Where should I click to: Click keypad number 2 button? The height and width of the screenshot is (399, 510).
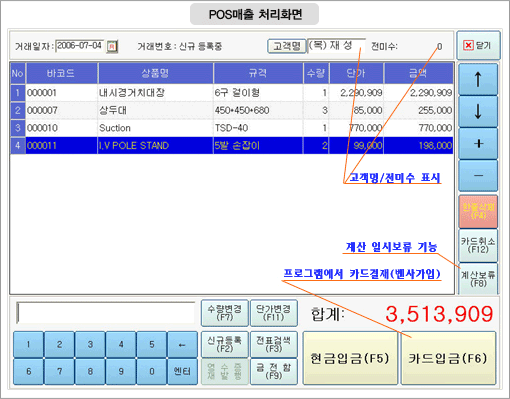[59, 345]
